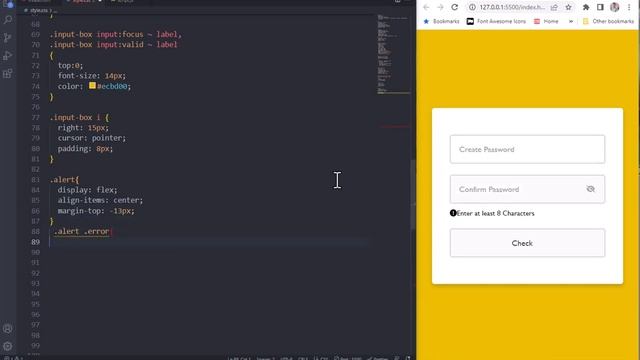Click the 'align-items: center;' line
The width and height of the screenshot is (640, 360).
(100, 200)
